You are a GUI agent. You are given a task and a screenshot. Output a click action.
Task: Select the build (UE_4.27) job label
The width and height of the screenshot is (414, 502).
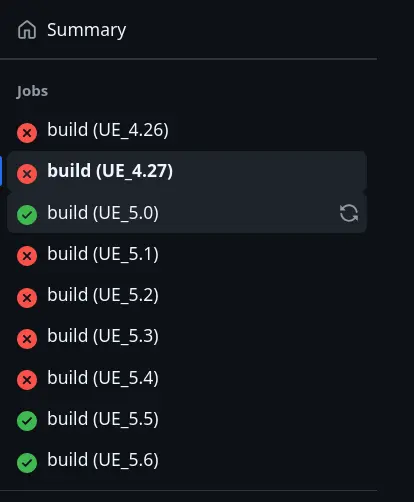110,171
